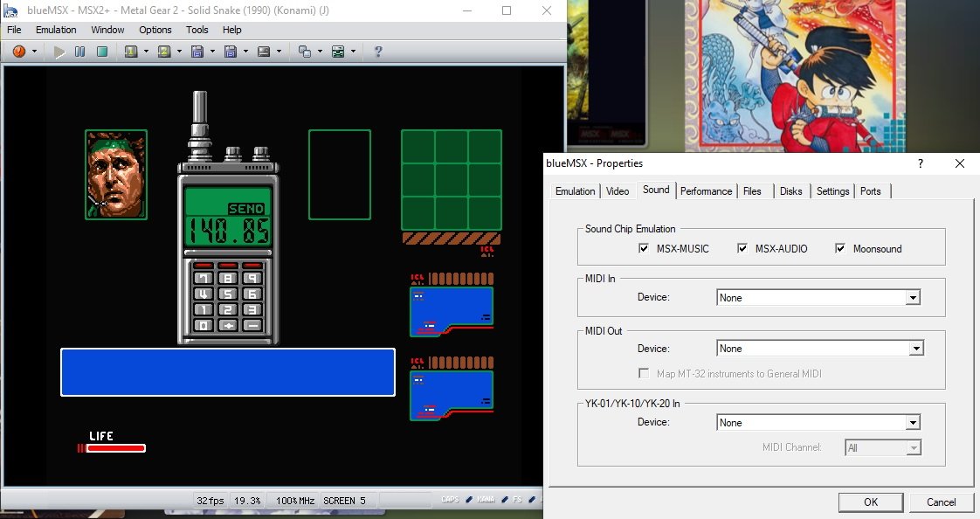The width and height of the screenshot is (980, 519).
Task: Click the Cartridge slot 2 toolbar icon
Action: [163, 52]
